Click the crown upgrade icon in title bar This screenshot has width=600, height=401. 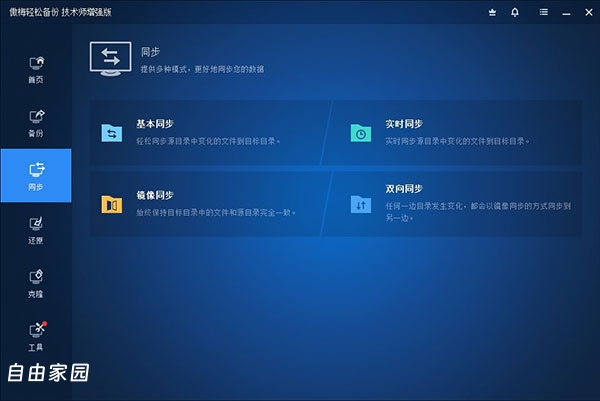click(492, 12)
